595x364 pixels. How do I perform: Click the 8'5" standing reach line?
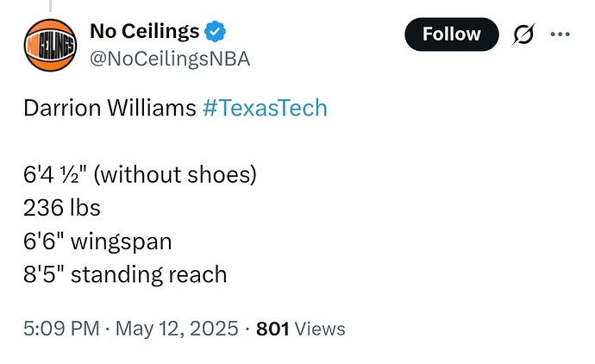pyautogui.click(x=124, y=274)
